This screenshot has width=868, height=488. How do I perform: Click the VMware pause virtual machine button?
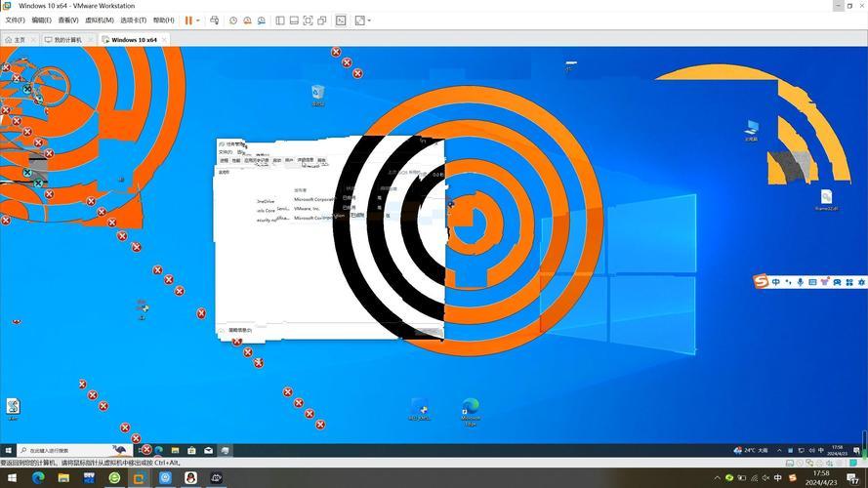pyautogui.click(x=188, y=20)
